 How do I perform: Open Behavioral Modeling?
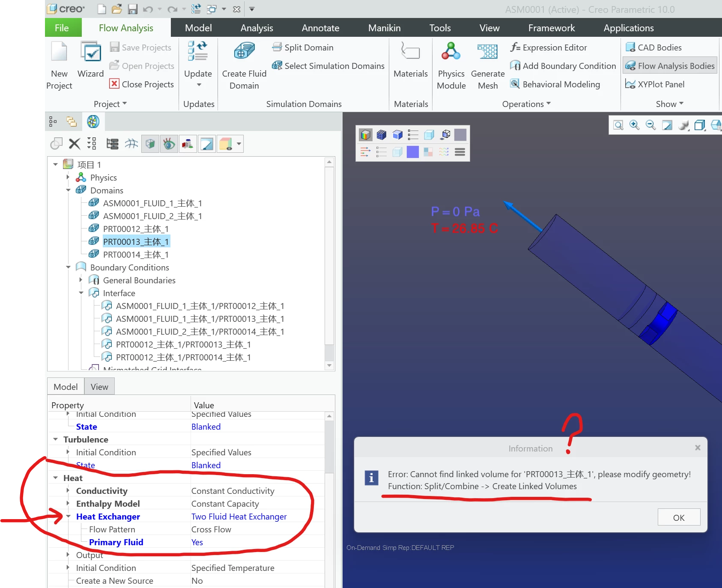pyautogui.click(x=555, y=84)
